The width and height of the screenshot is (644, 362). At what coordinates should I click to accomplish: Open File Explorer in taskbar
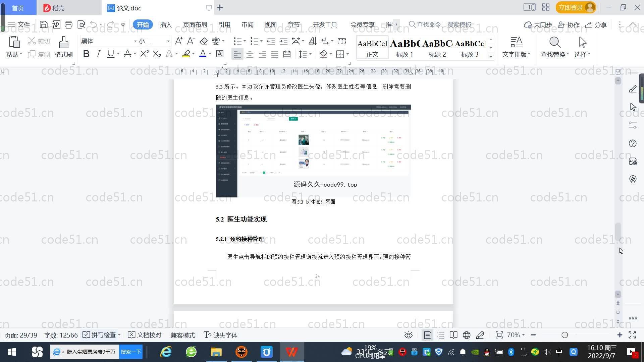coord(216,352)
